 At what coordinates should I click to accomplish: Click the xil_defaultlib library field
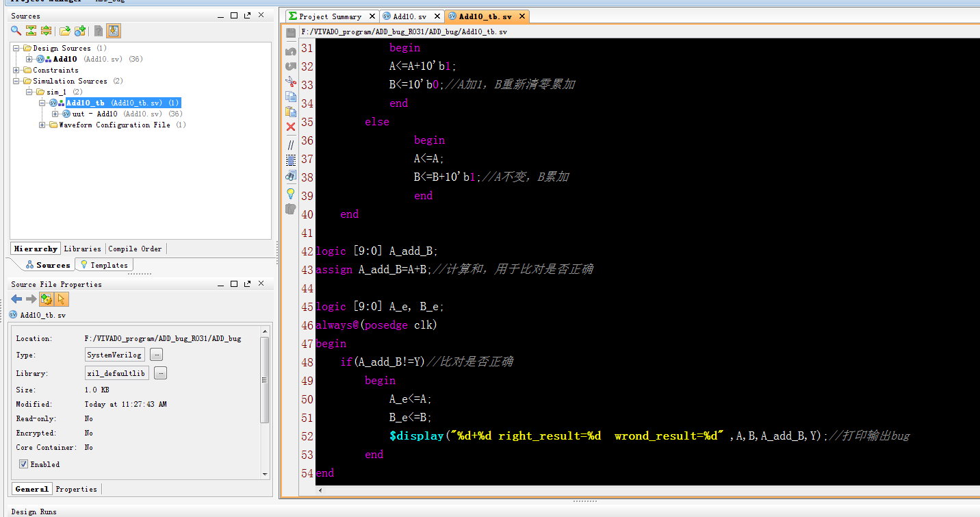pyautogui.click(x=117, y=373)
